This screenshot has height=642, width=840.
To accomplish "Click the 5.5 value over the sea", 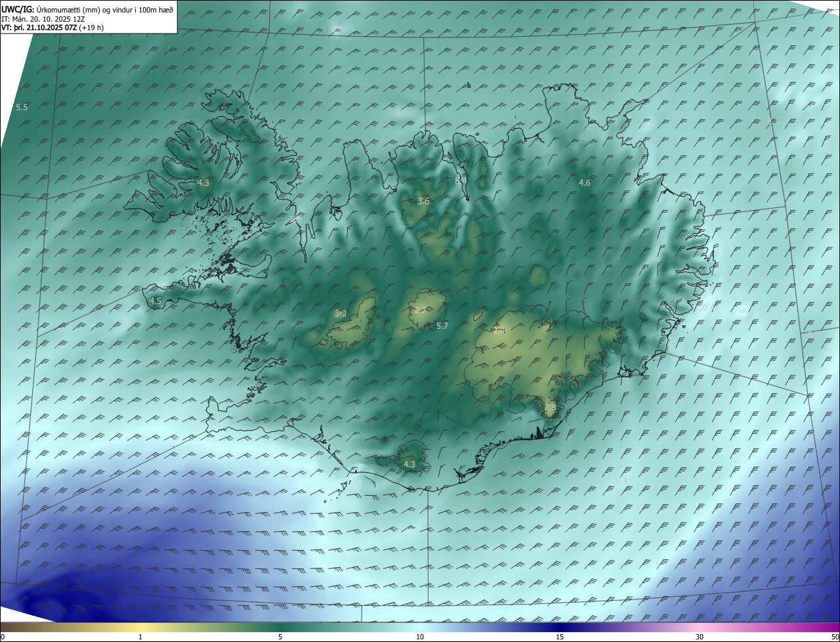I will (x=22, y=107).
